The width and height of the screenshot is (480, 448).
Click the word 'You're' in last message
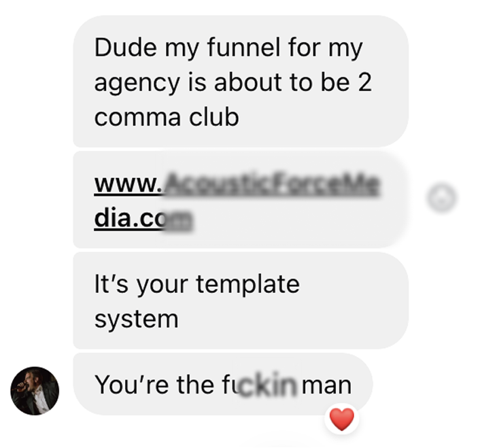pyautogui.click(x=132, y=385)
